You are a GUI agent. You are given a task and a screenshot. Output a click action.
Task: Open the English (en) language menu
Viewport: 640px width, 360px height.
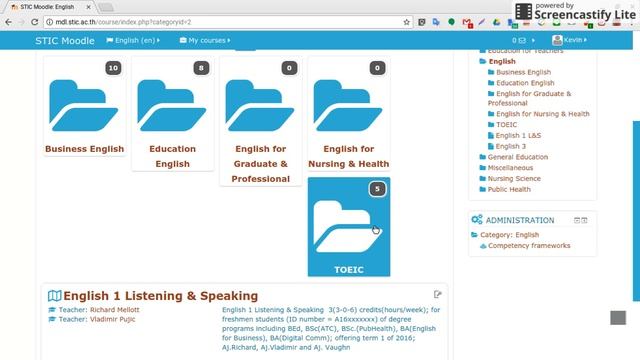[133, 40]
